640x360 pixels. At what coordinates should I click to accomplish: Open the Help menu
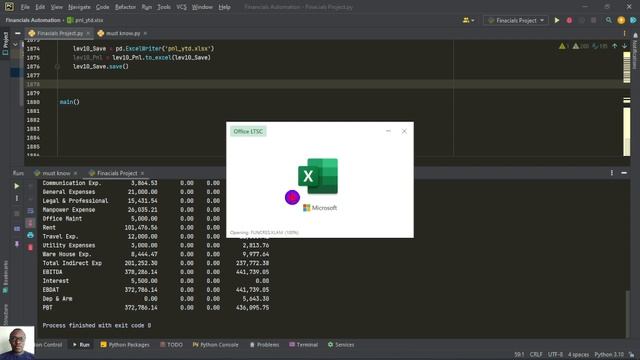tap(224, 7)
